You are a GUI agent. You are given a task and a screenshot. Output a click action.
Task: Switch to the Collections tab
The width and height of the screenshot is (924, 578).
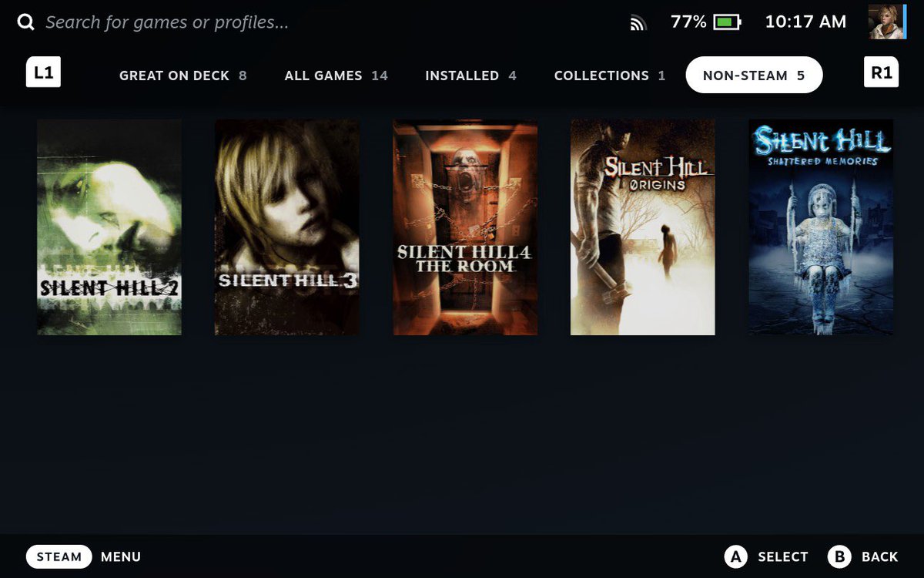point(609,76)
